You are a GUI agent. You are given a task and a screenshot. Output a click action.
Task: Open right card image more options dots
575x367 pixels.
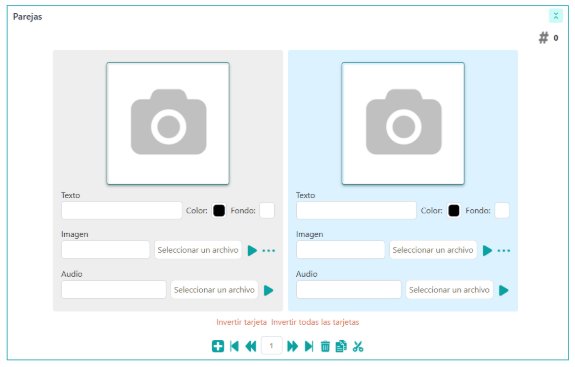[504, 251]
